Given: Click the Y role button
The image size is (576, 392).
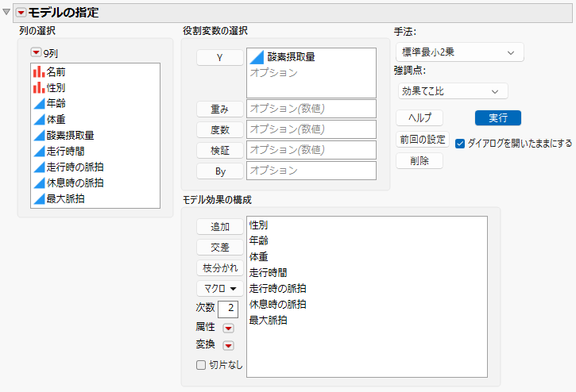Looking at the screenshot, I should click(219, 58).
